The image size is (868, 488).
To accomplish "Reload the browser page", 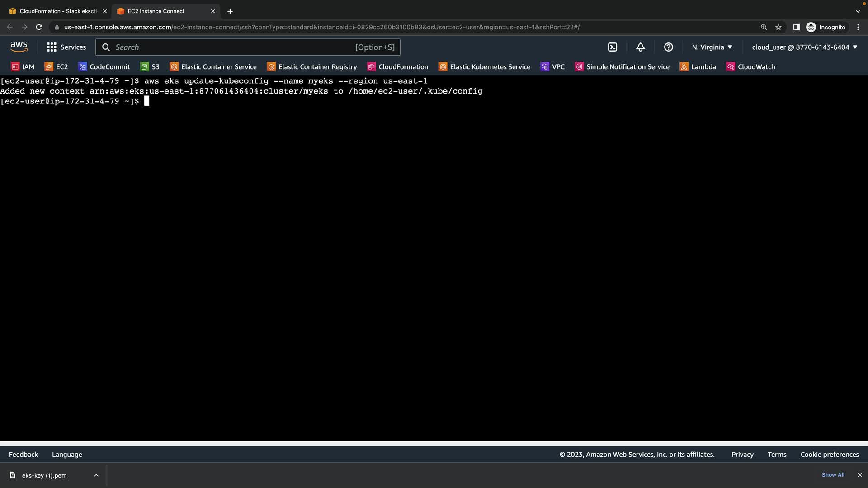I will (39, 27).
